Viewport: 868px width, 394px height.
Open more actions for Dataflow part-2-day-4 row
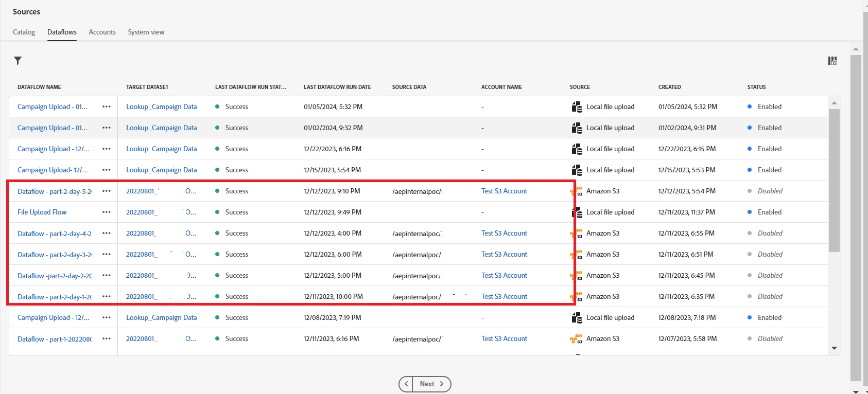tap(107, 233)
